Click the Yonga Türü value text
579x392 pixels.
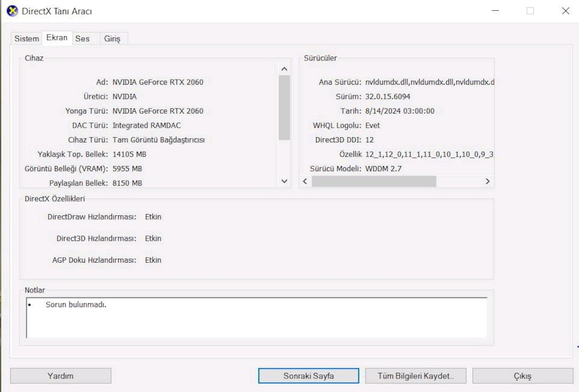pos(158,111)
